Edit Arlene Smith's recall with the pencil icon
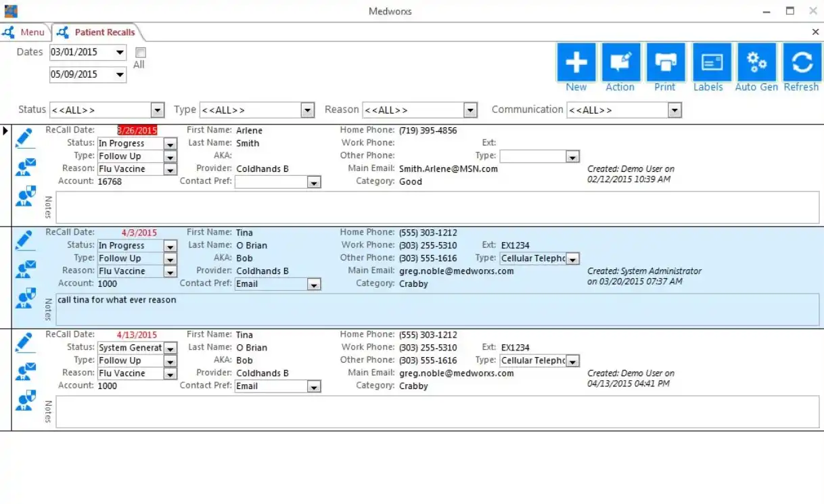The height and width of the screenshot is (504, 824). 25,137
